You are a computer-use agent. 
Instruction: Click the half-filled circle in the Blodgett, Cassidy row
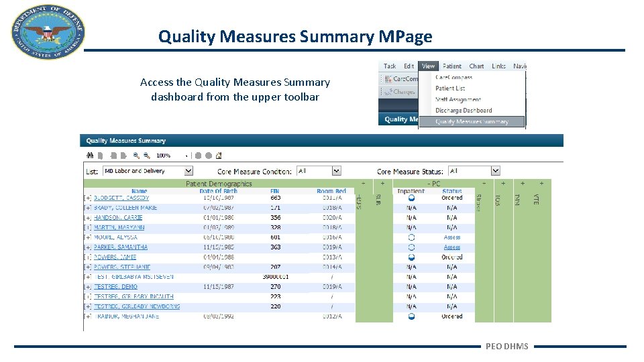pos(411,198)
